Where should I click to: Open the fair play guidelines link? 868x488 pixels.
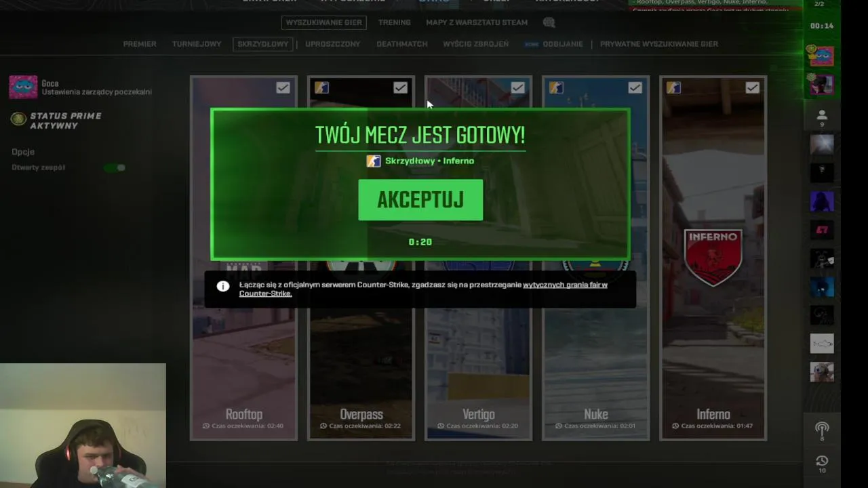[423, 289]
